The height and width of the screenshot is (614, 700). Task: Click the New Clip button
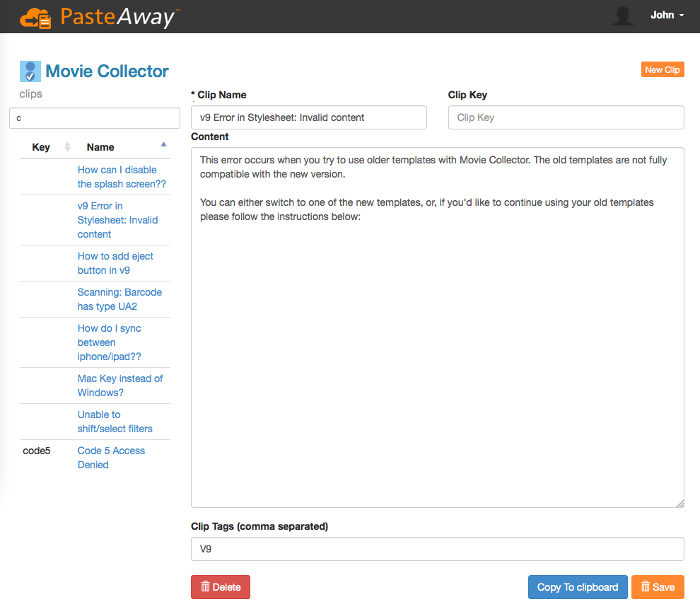tap(663, 69)
